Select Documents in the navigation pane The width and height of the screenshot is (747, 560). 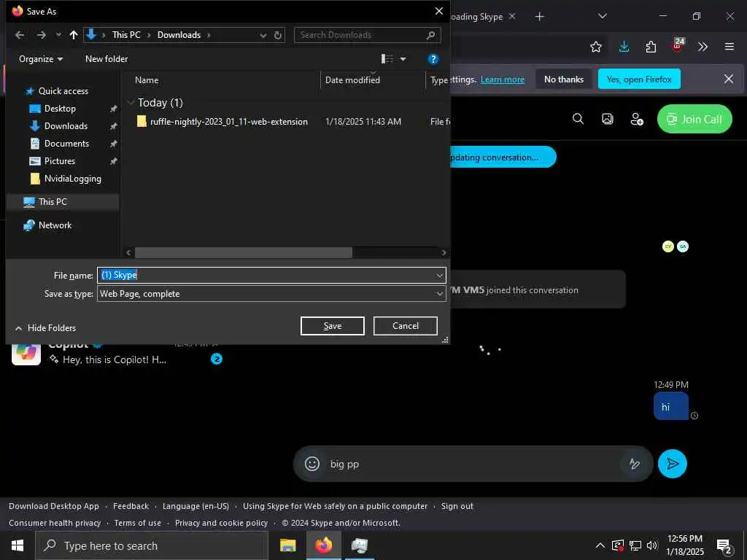coord(66,144)
